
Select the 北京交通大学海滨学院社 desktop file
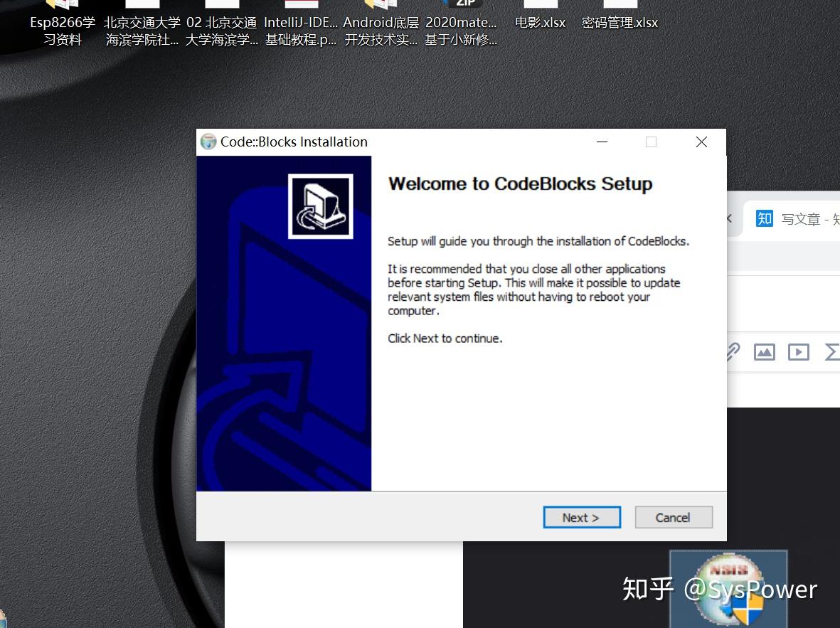[x=142, y=24]
